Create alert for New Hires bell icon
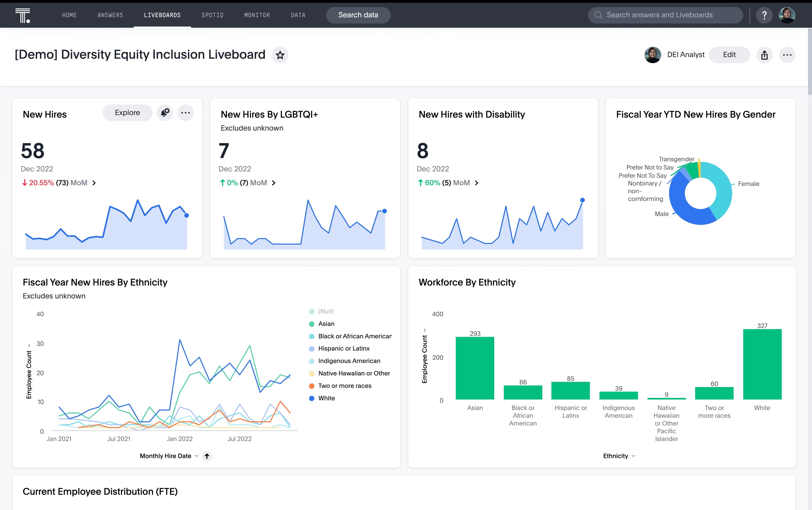The width and height of the screenshot is (812, 510). (165, 112)
